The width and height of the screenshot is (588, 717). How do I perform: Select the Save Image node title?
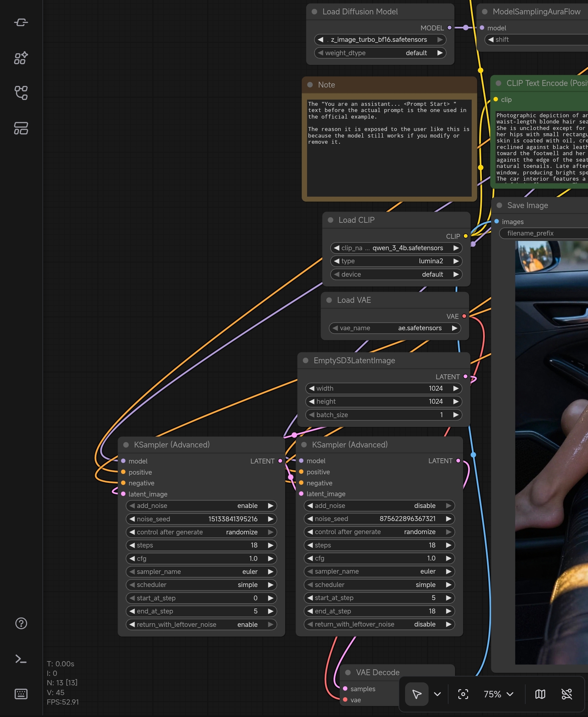pyautogui.click(x=528, y=205)
